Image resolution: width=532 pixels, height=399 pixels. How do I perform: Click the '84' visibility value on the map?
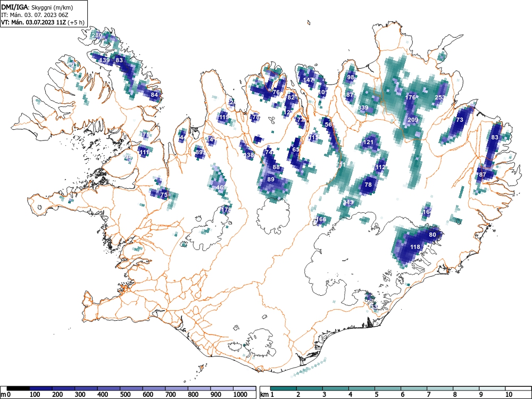(154, 95)
